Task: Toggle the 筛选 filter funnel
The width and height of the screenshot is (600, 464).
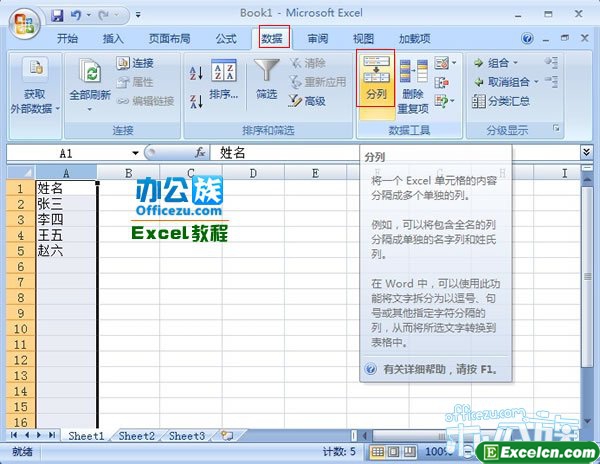Action: [267, 80]
